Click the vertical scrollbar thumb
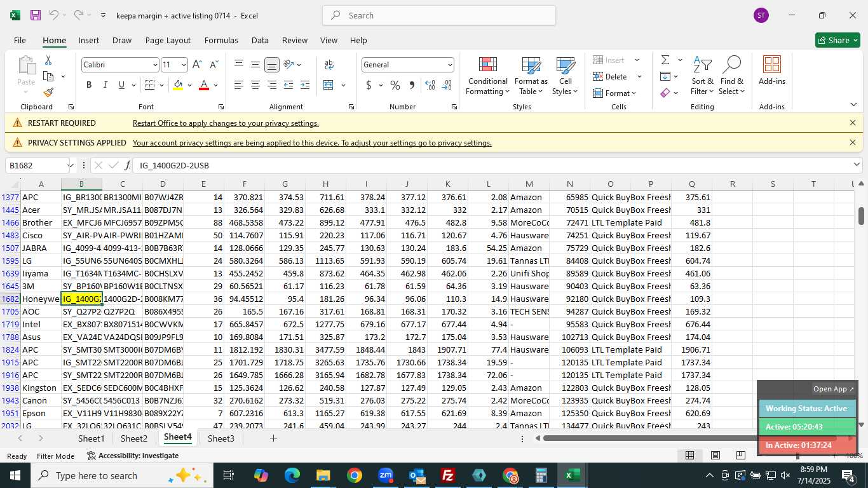The height and width of the screenshot is (488, 868). click(x=861, y=216)
